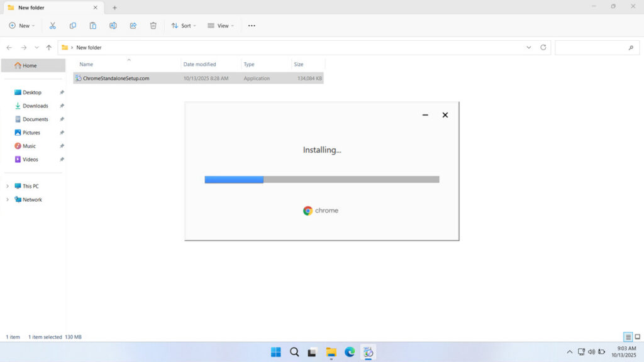Click the New button
644x362 pixels.
(x=20, y=26)
